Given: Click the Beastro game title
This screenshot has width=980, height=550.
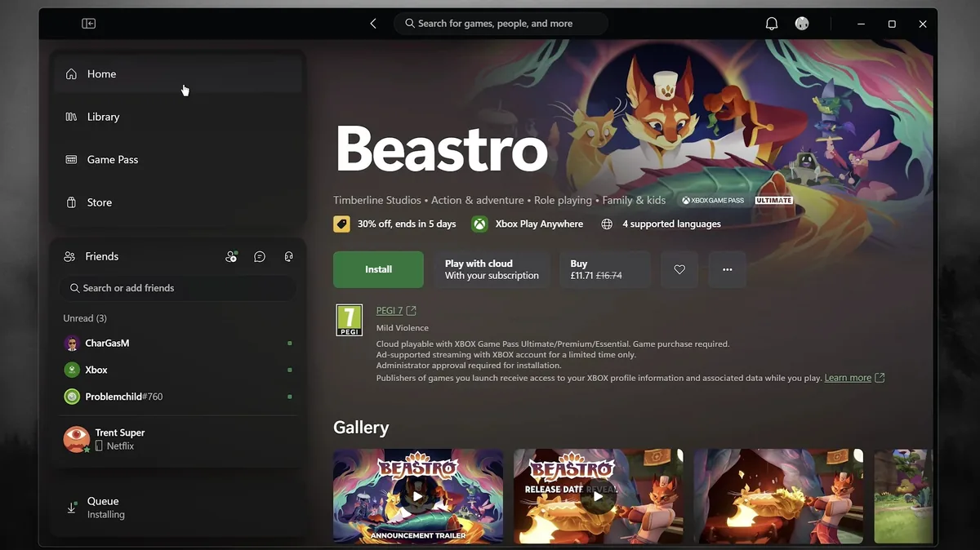Looking at the screenshot, I should coord(441,149).
